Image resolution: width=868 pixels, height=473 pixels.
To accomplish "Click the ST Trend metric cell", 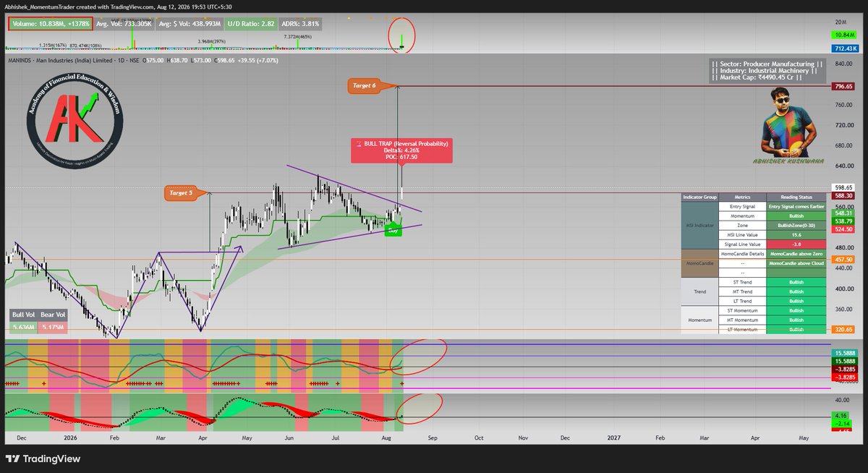I will click(742, 282).
